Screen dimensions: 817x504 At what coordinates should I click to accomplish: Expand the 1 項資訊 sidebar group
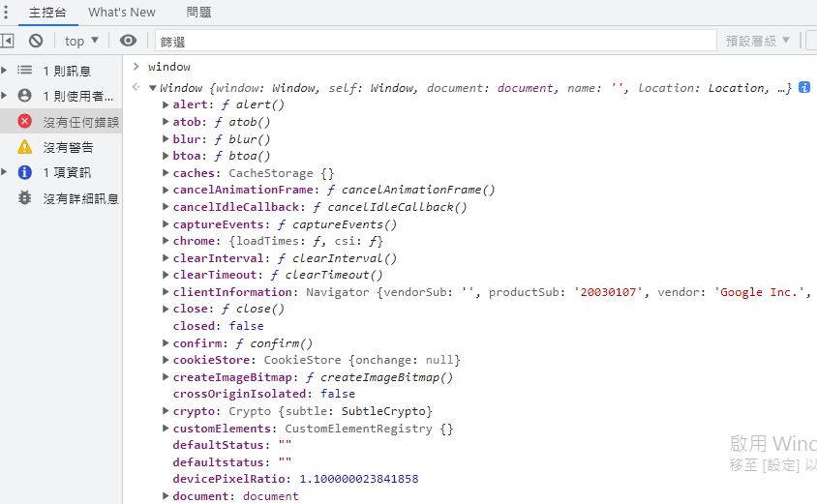pos(4,172)
